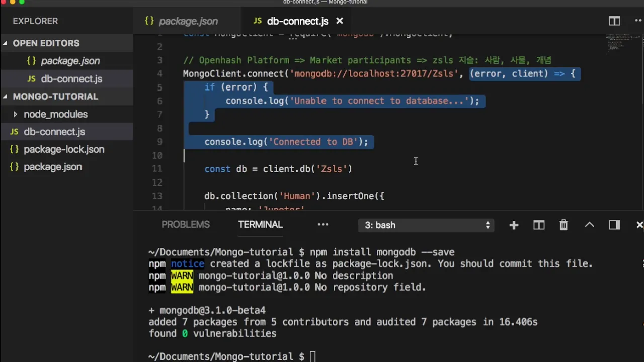Click the node_modules folder name
This screenshot has width=644, height=362.
(55, 114)
